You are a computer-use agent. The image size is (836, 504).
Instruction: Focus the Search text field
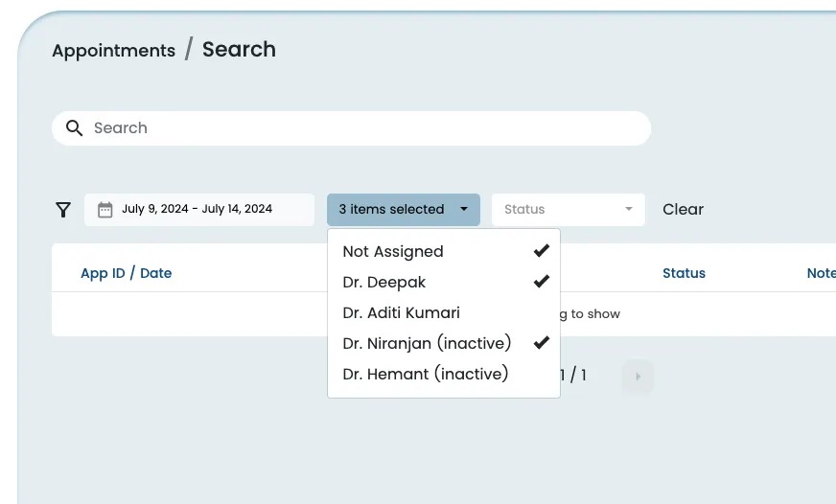[364, 128]
